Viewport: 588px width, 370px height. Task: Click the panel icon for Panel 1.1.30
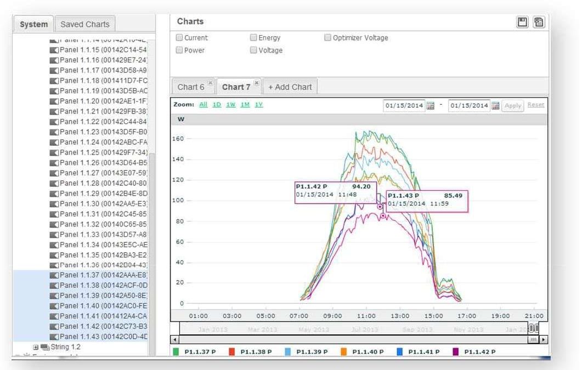tap(54, 204)
